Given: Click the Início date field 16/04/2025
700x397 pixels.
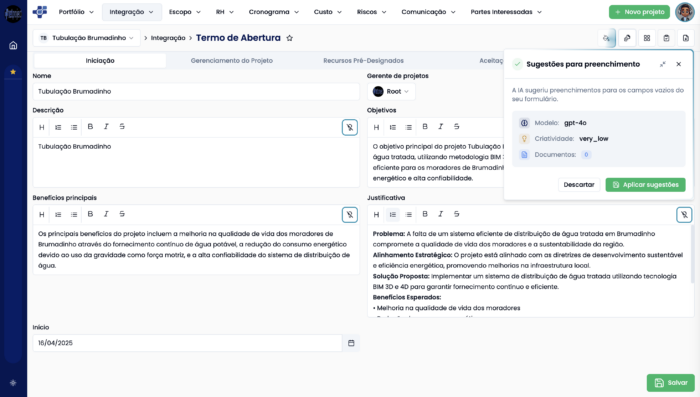Looking at the screenshot, I should [188, 343].
